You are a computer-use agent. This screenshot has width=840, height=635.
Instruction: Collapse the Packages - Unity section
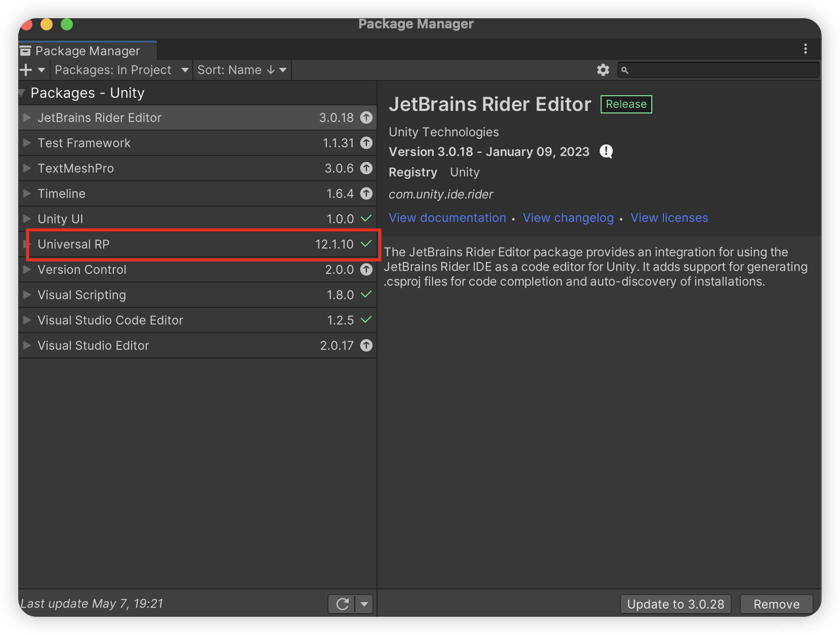tap(22, 93)
